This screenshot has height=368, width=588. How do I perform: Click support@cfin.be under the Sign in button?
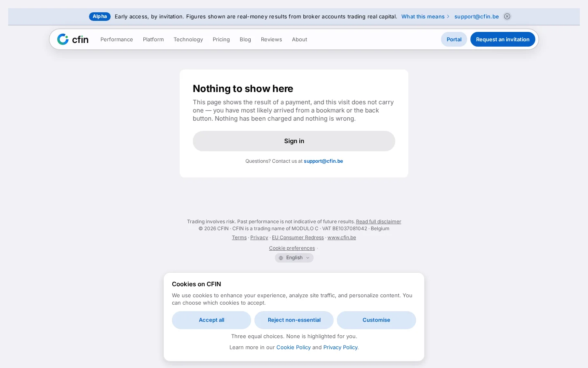pos(323,161)
